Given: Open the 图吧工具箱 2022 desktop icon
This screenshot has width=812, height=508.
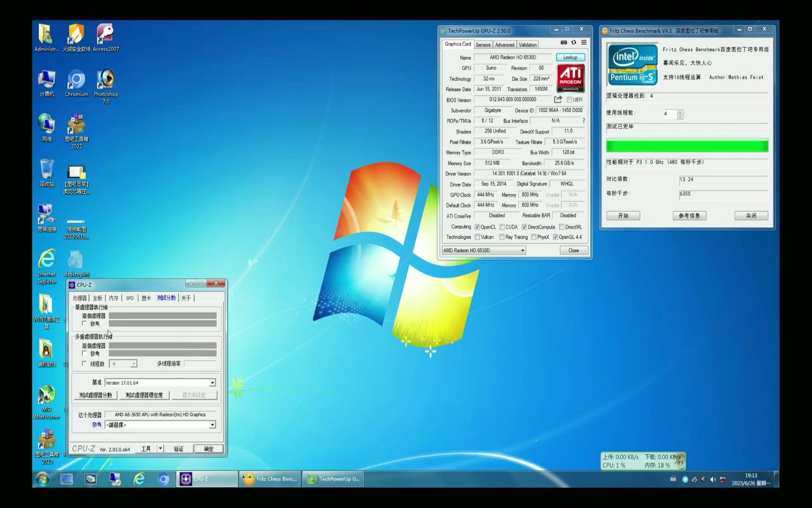Looking at the screenshot, I should tap(76, 132).
